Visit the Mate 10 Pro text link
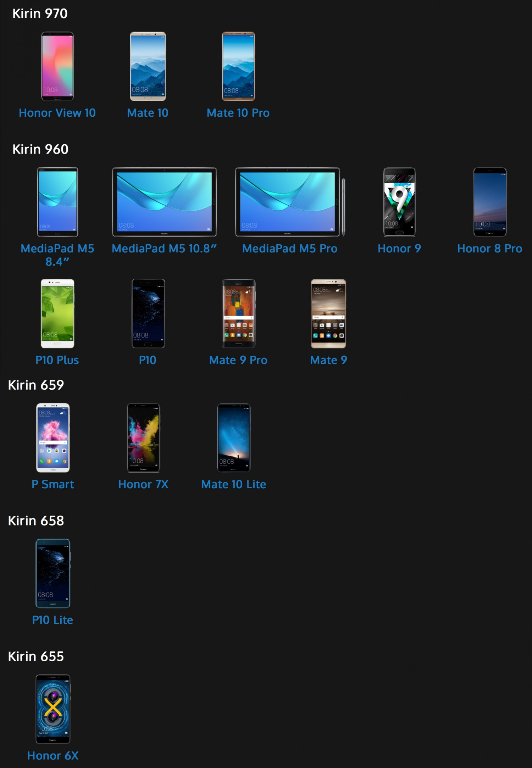Image resolution: width=532 pixels, height=768 pixels. 238,113
